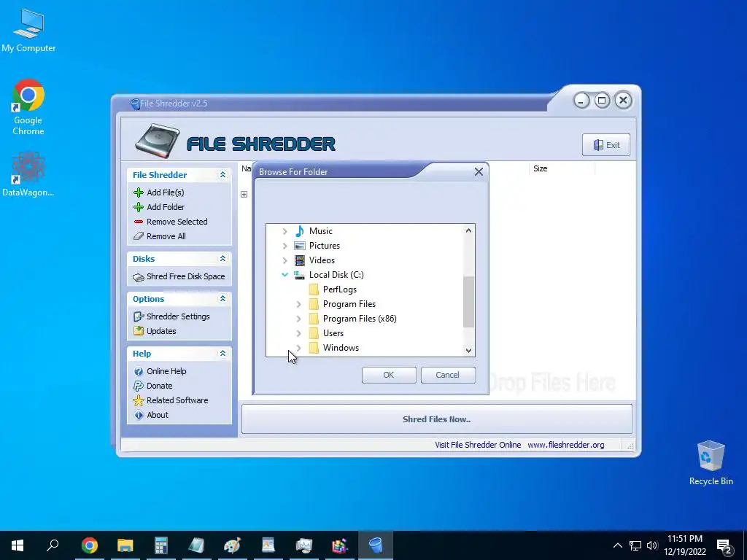
Task: Open Paint from the taskbar
Action: [x=233, y=545]
